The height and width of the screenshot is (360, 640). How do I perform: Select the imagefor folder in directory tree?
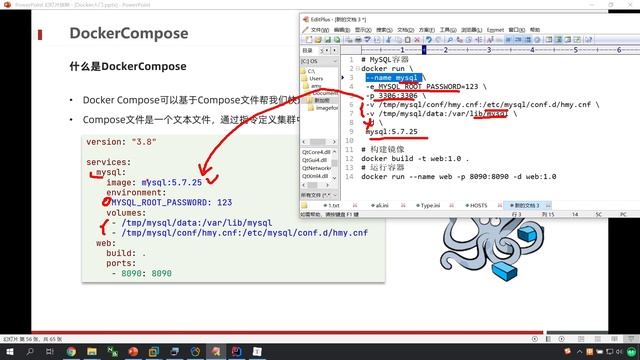pos(327,108)
